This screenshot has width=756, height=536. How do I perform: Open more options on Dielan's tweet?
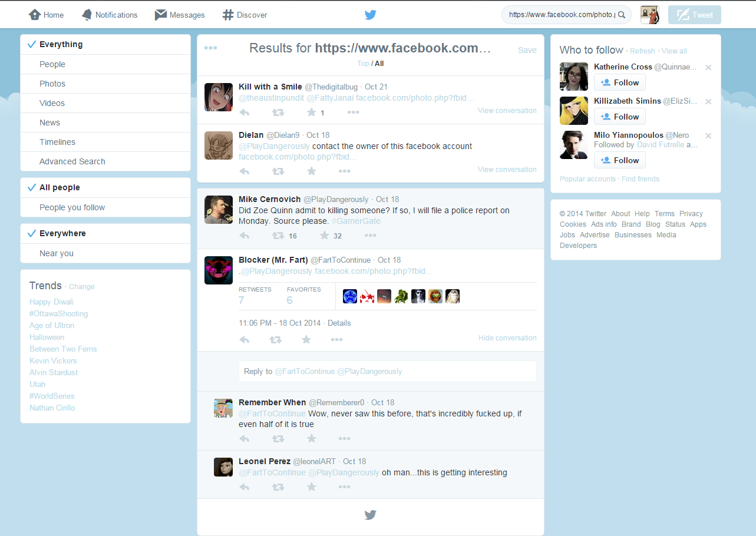345,171
